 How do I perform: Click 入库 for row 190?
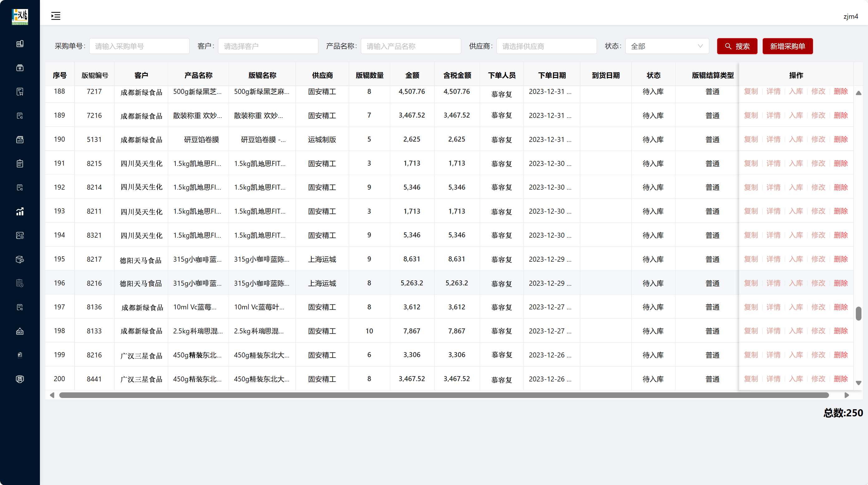pyautogui.click(x=796, y=139)
